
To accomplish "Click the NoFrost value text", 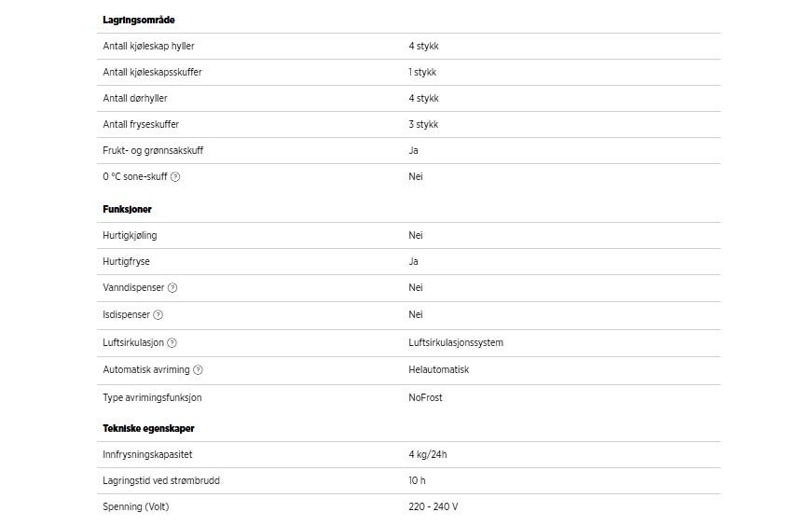I will 425,397.
